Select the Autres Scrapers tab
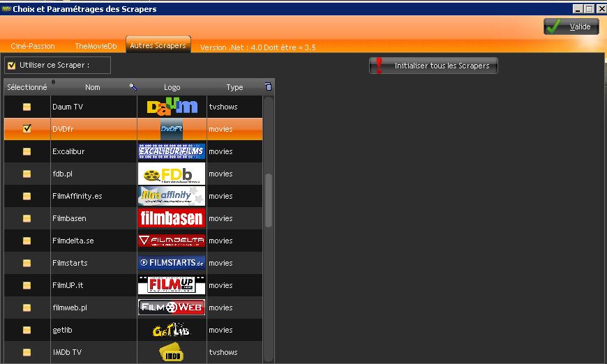 point(158,45)
